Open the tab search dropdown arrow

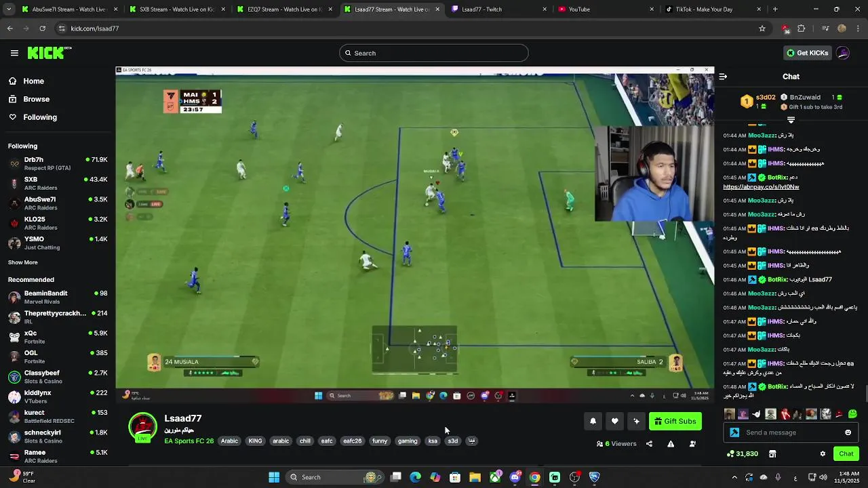pyautogui.click(x=8, y=9)
